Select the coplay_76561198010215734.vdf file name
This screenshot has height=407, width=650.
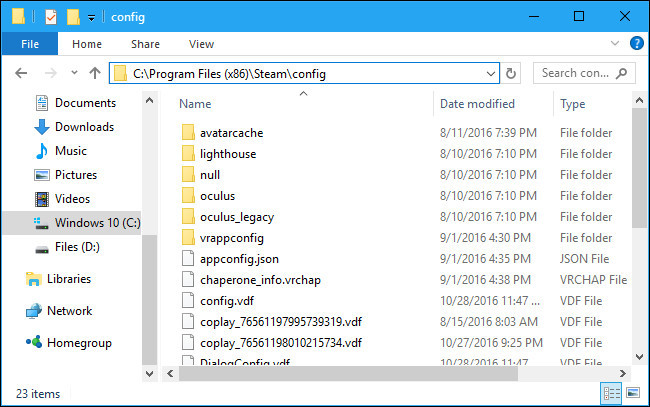(x=281, y=343)
